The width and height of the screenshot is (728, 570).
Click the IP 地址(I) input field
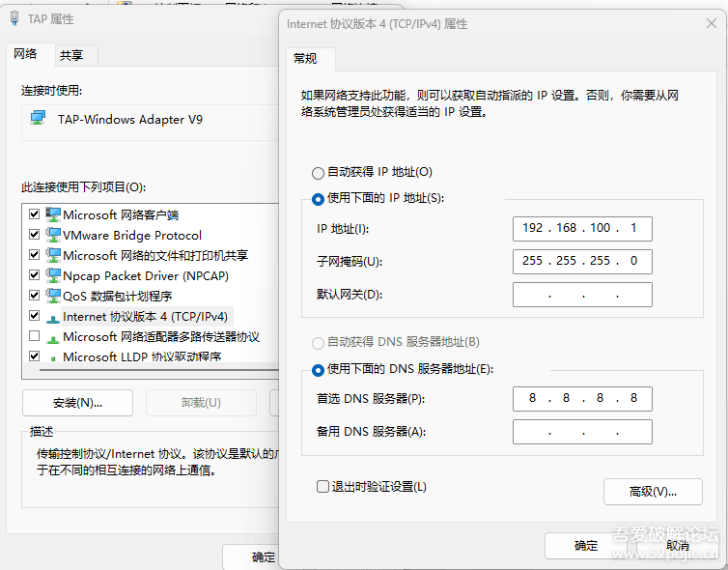point(582,229)
